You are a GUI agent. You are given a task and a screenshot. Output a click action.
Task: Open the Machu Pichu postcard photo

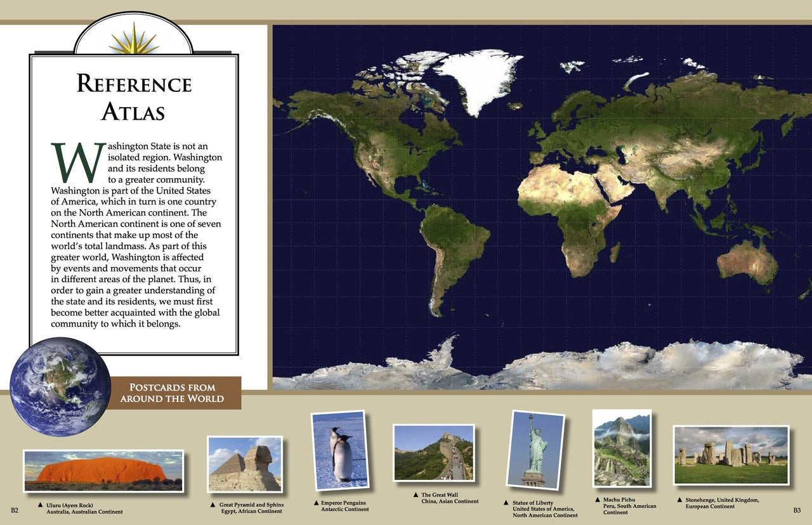(622, 448)
